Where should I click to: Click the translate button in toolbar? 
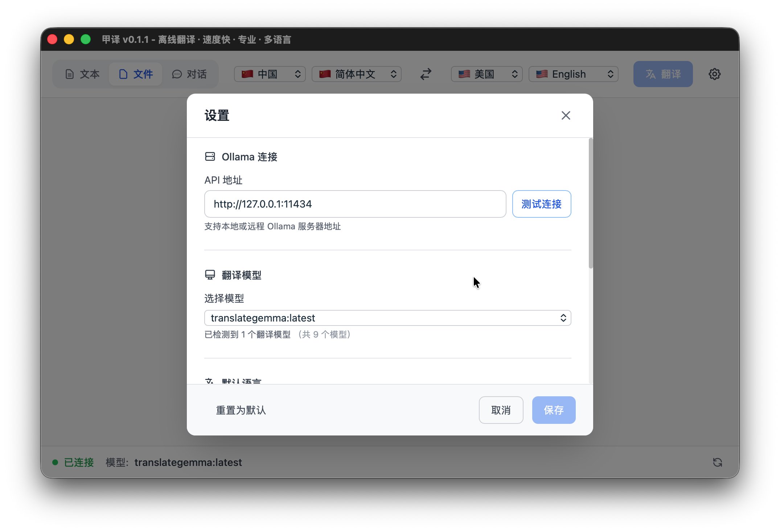click(x=663, y=74)
